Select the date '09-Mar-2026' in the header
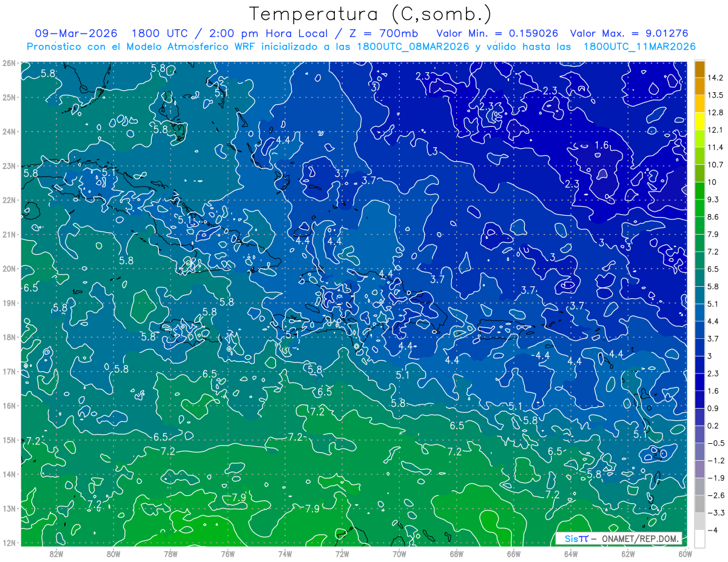 coord(76,33)
